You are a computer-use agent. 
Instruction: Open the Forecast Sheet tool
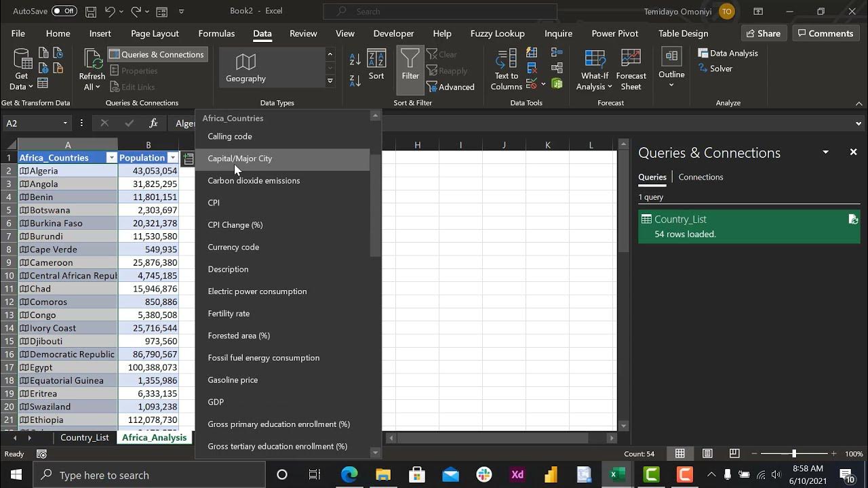[631, 70]
